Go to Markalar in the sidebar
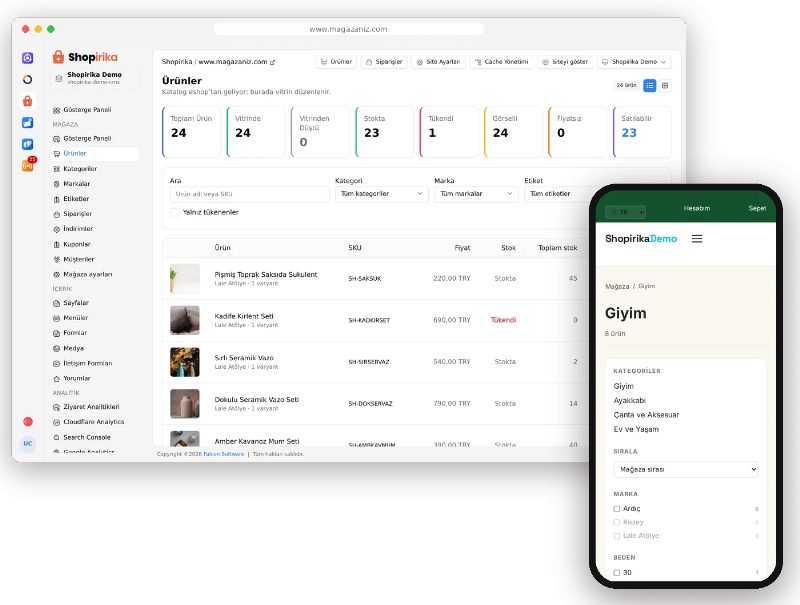The image size is (800, 605). pos(77,184)
